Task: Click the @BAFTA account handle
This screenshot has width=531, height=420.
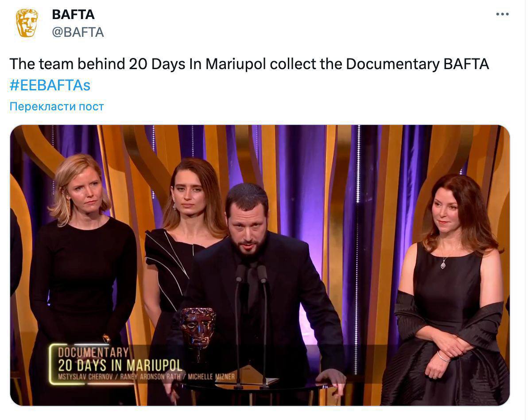Action: pos(78,32)
